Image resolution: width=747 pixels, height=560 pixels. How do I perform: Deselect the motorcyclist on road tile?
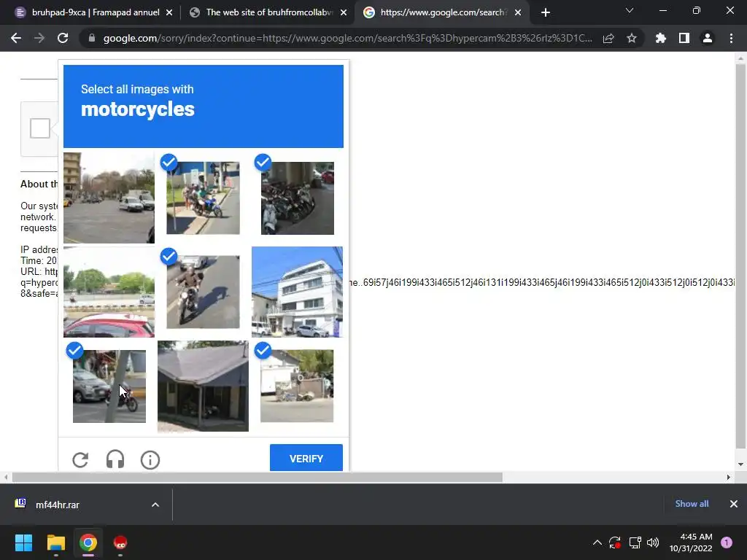click(203, 292)
